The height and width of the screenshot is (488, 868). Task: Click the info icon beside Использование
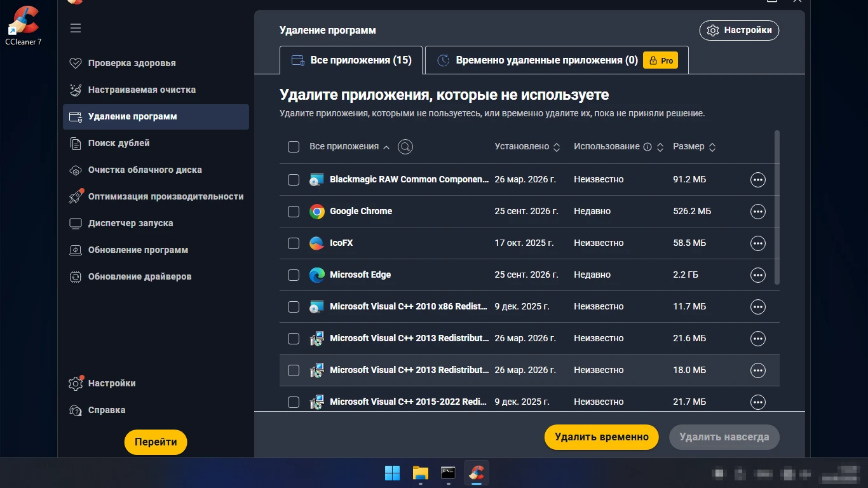[648, 147]
